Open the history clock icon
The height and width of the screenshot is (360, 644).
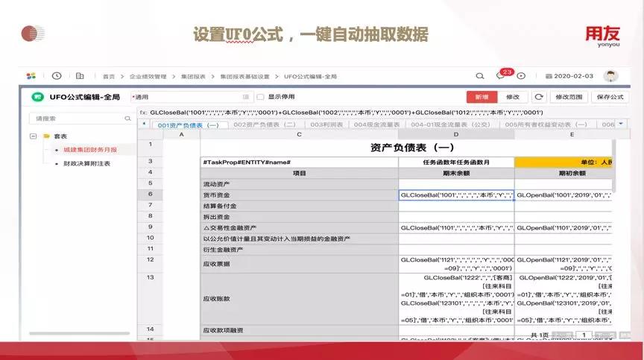coord(56,76)
